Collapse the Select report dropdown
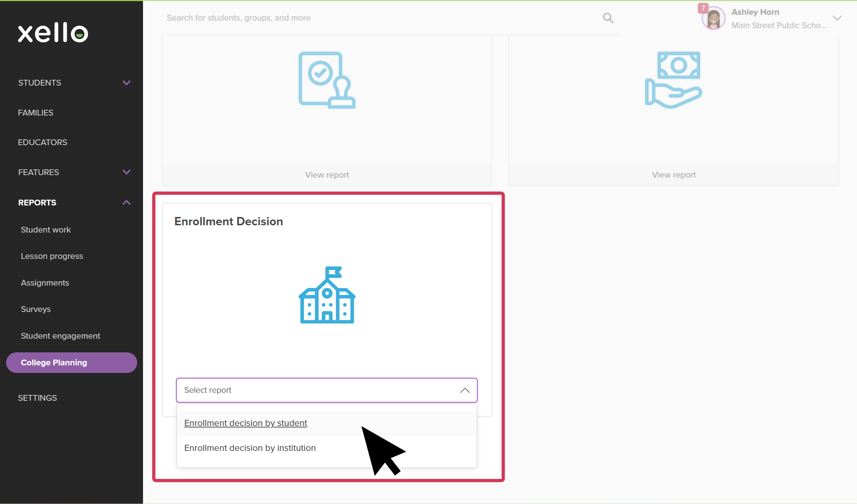Image resolution: width=857 pixels, height=504 pixels. pyautogui.click(x=465, y=390)
